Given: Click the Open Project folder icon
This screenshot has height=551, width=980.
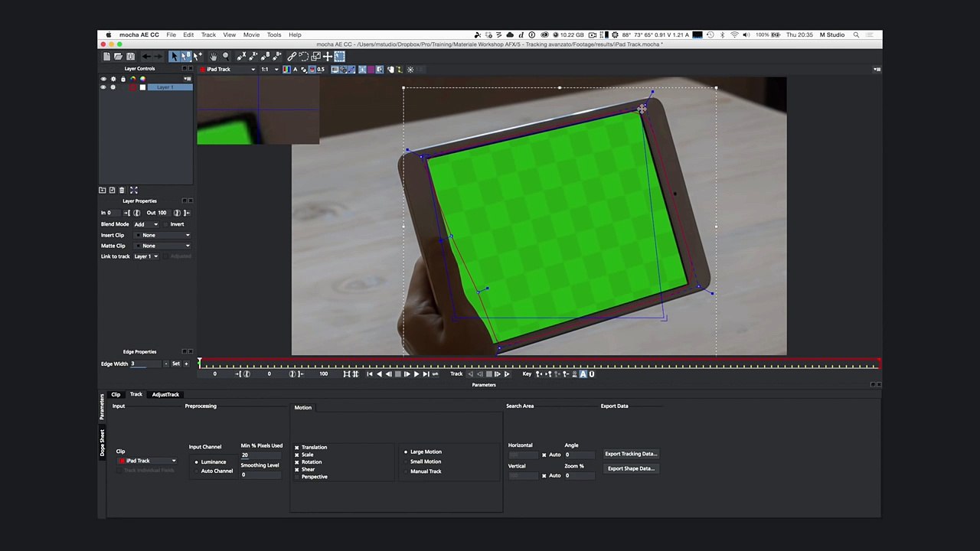Looking at the screenshot, I should pos(118,57).
